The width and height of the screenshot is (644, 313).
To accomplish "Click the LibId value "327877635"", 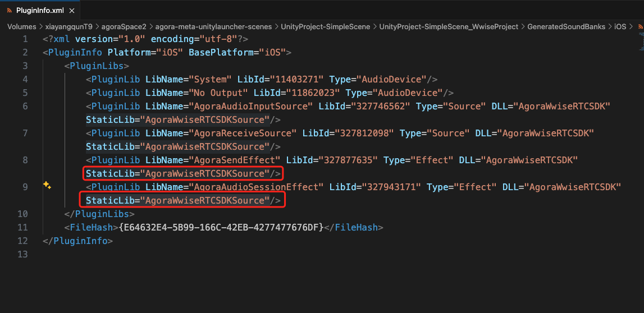I will pyautogui.click(x=348, y=160).
